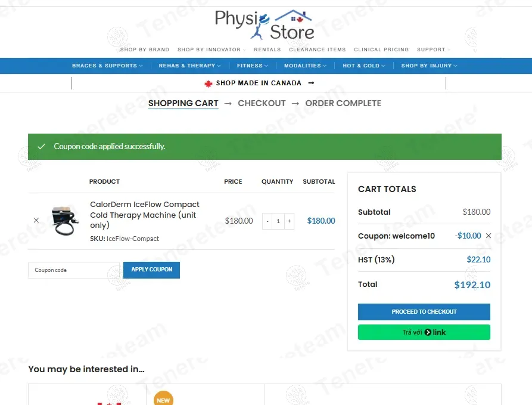Screen dimensions: 532x405
Task: Click the Physio Store logo
Action: point(264,25)
